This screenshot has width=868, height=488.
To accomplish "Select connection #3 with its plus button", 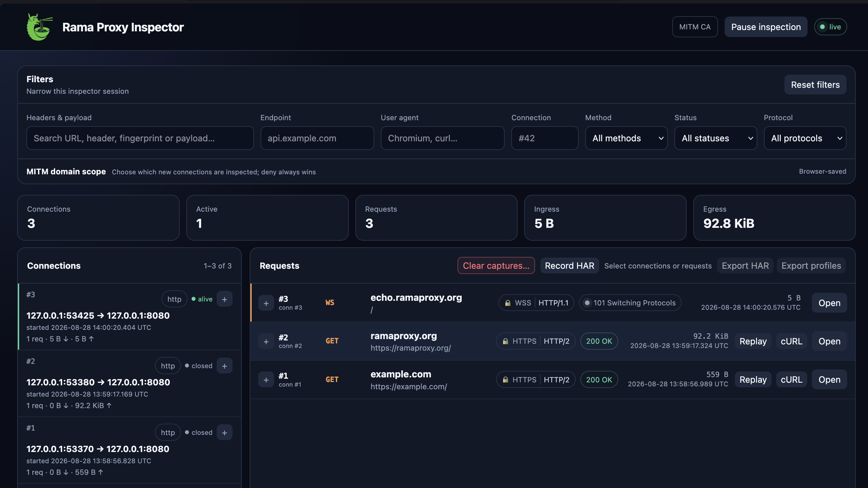I will point(224,299).
